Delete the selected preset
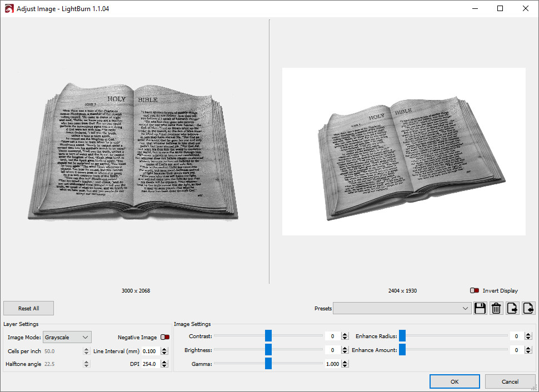 [x=496, y=308]
